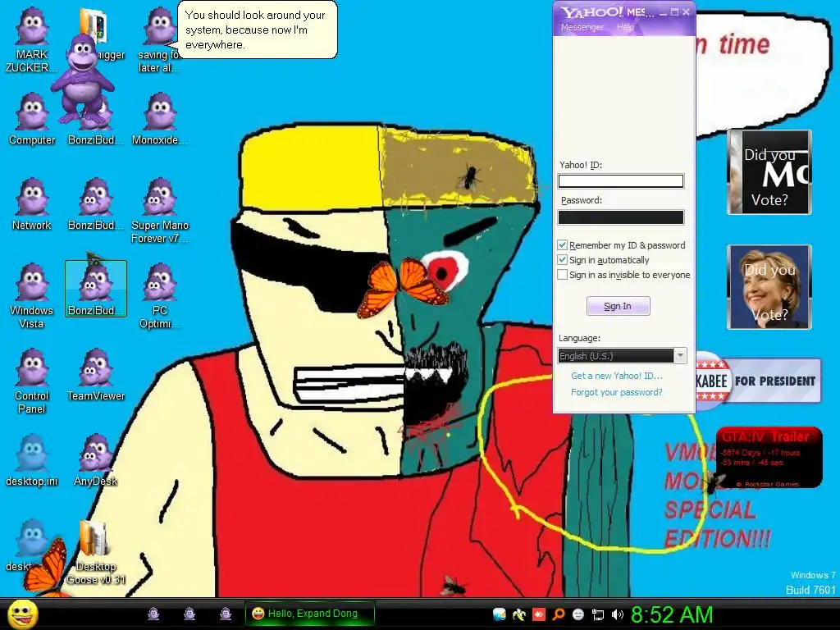Click Bonzi's speech bubble message
Viewport: 840px width, 630px height.
pyautogui.click(x=257, y=30)
